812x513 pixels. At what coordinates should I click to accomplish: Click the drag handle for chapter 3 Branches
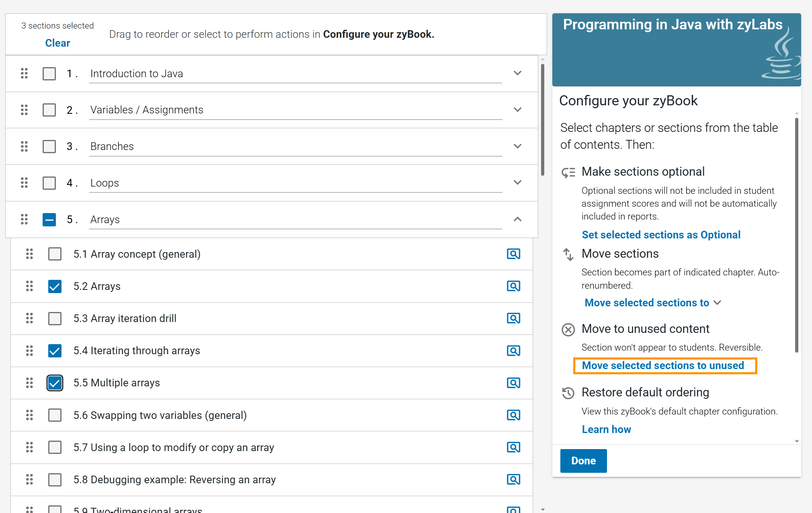(x=24, y=146)
